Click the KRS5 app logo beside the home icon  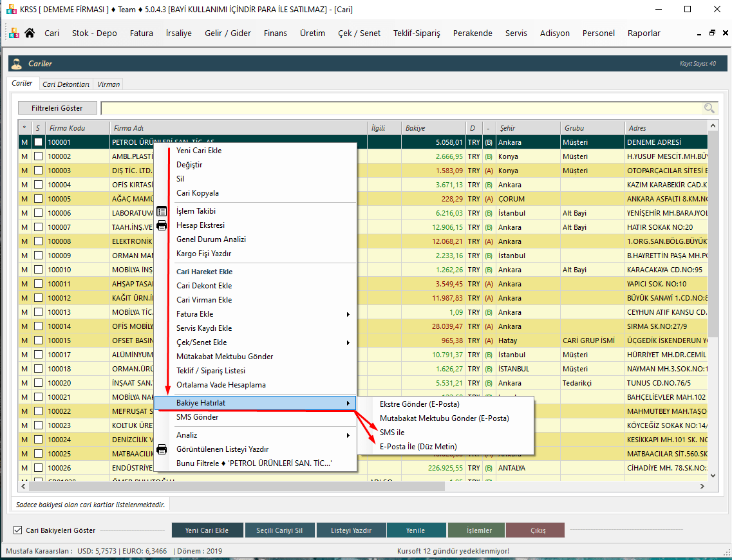pyautogui.click(x=14, y=33)
